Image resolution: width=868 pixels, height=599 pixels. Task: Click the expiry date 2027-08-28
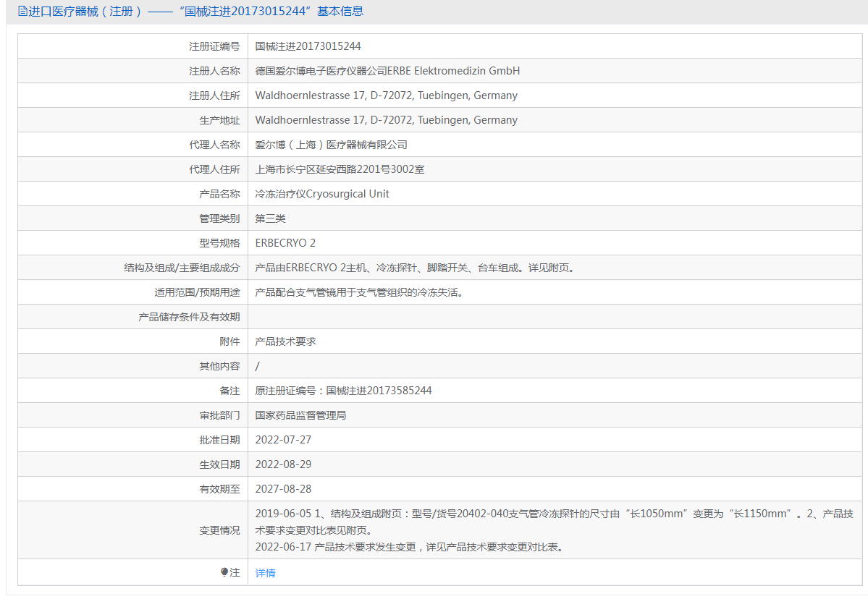284,490
